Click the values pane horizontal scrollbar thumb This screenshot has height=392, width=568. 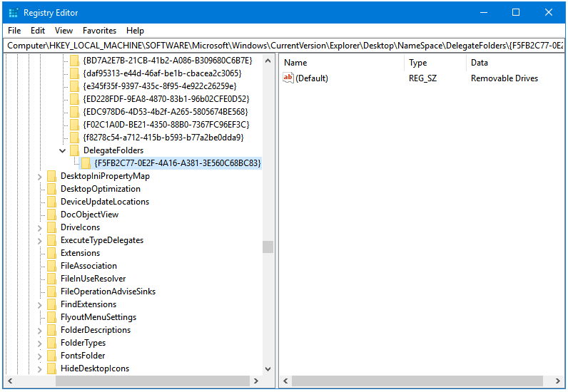[x=417, y=381]
